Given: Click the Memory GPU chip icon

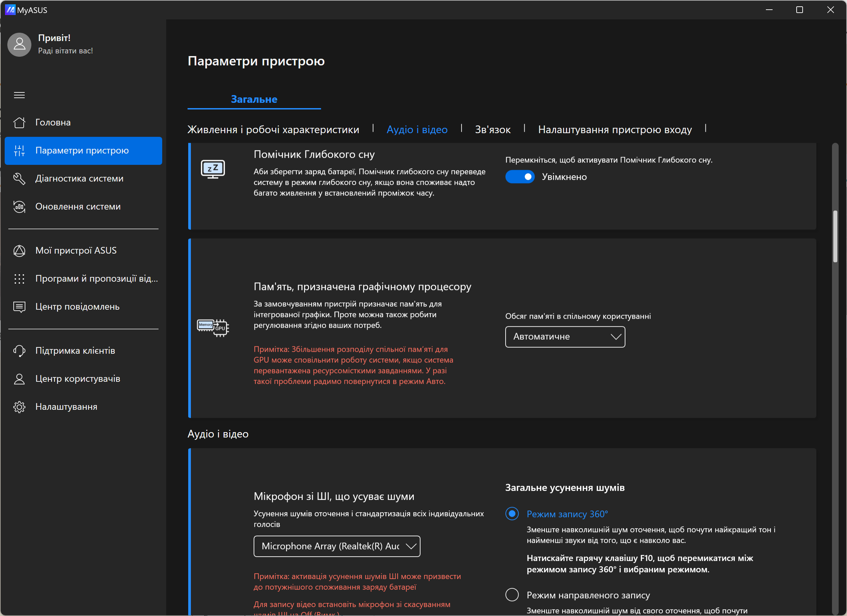Looking at the screenshot, I should (213, 328).
